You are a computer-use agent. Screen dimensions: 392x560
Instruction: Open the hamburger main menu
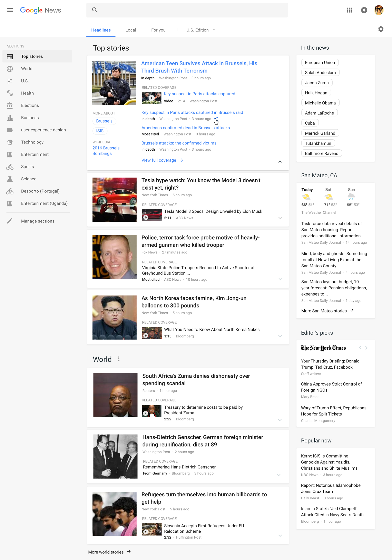(10, 10)
